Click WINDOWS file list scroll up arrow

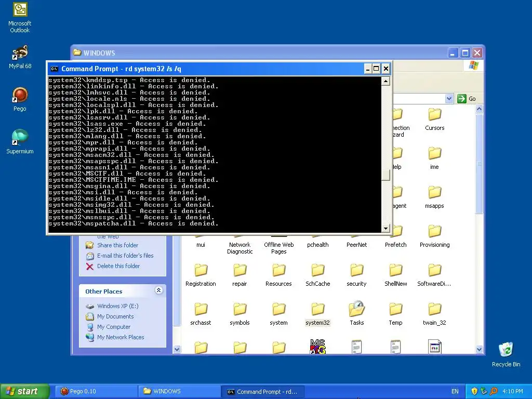479,109
